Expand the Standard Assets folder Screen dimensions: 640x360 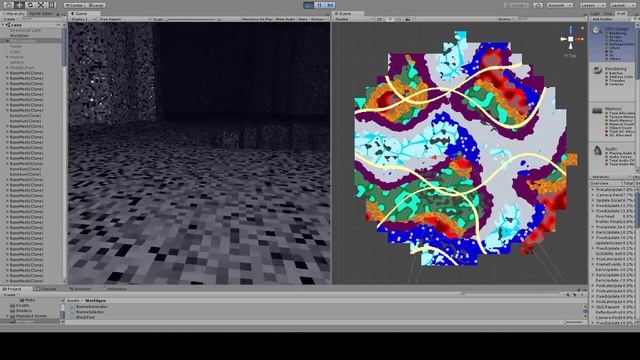(x=7, y=316)
